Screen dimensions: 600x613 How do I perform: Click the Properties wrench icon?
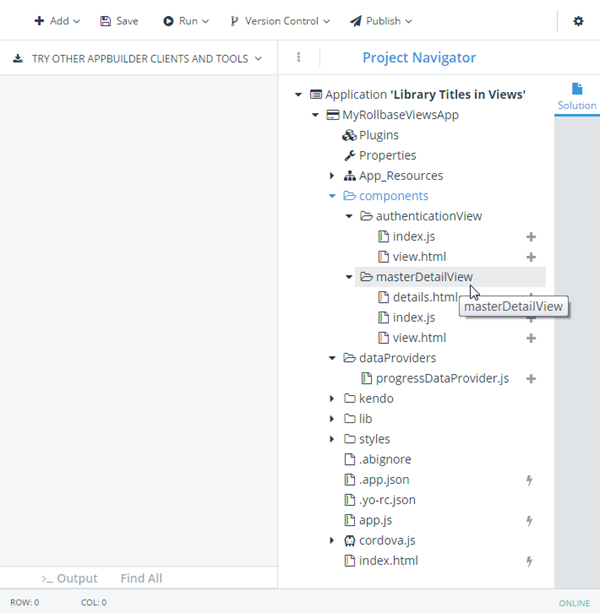pos(349,156)
